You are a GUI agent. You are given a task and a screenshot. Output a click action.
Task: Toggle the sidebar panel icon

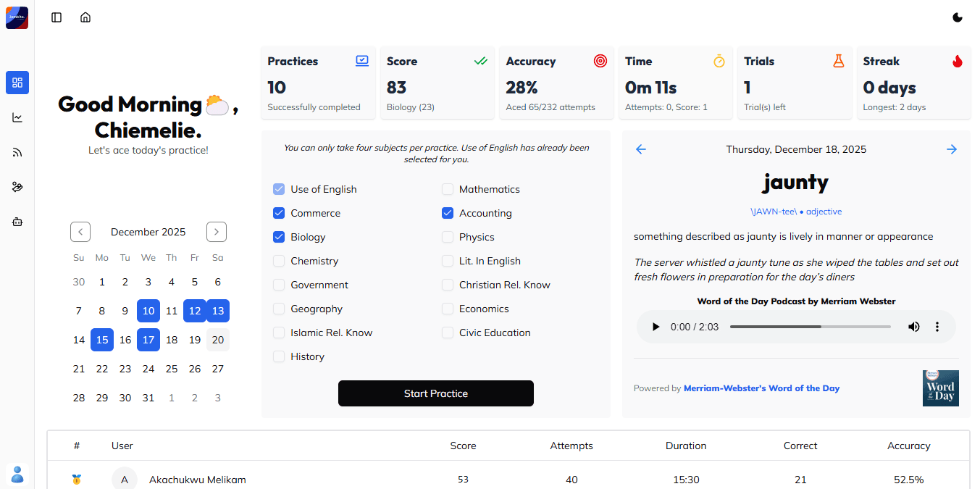56,17
